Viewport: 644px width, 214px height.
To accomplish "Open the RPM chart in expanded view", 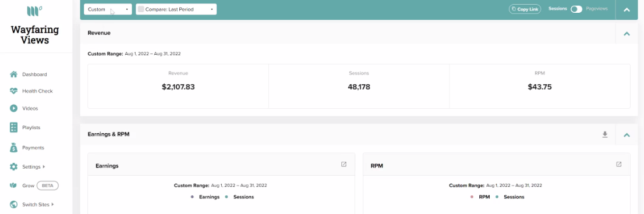I will [618, 165].
